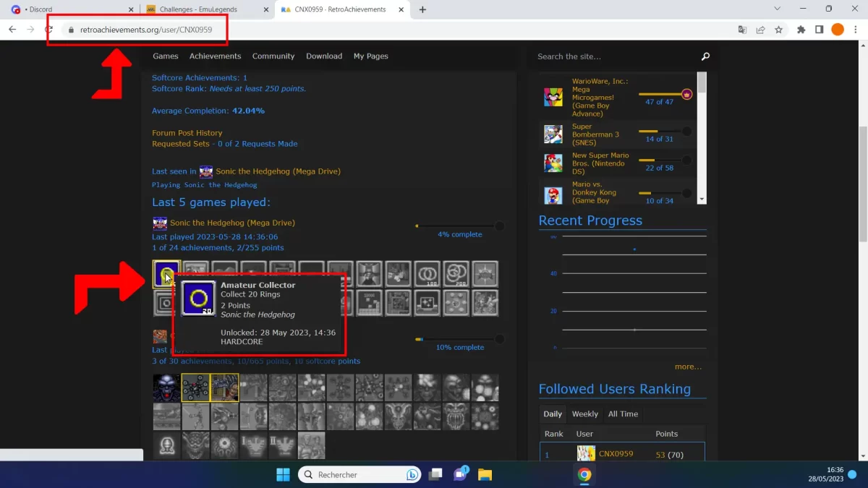Viewport: 868px width, 488px height.
Task: Open the New Super Mario Bros. game icon
Action: pos(553,163)
